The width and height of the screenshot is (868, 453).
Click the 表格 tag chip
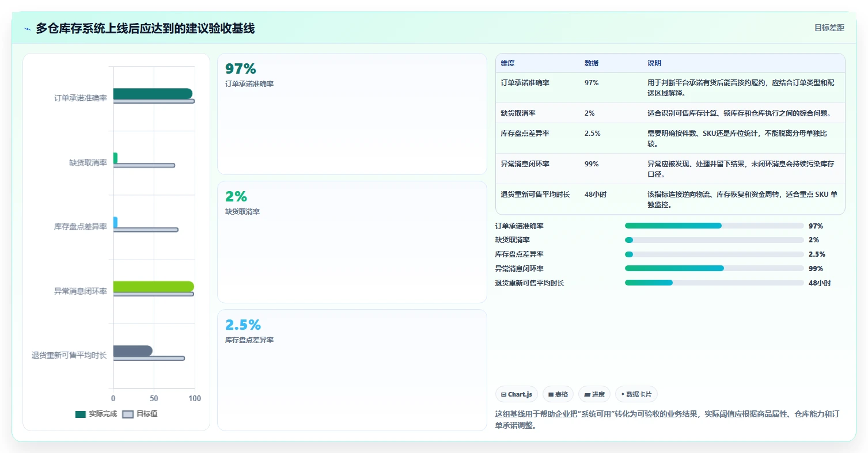(558, 394)
